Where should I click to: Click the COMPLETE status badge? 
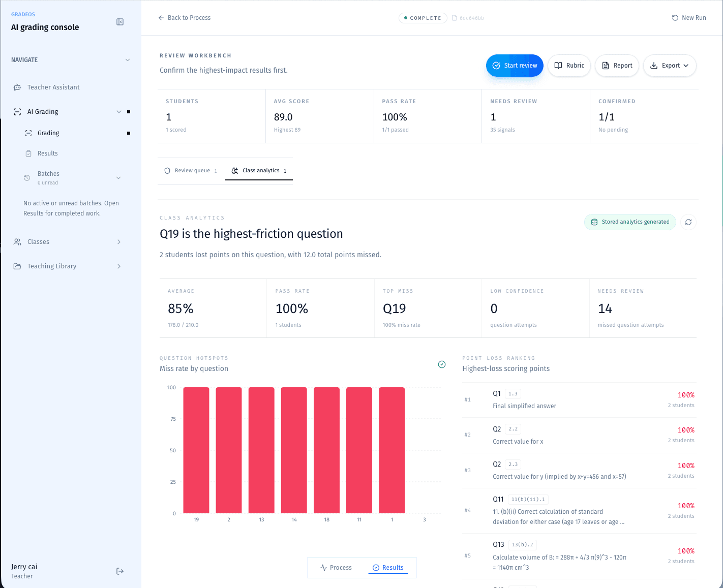(423, 18)
